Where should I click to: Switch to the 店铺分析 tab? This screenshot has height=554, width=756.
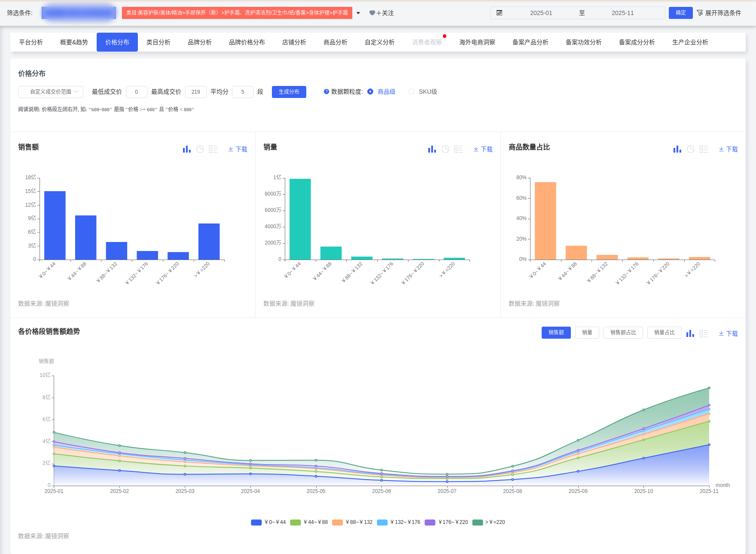click(294, 42)
